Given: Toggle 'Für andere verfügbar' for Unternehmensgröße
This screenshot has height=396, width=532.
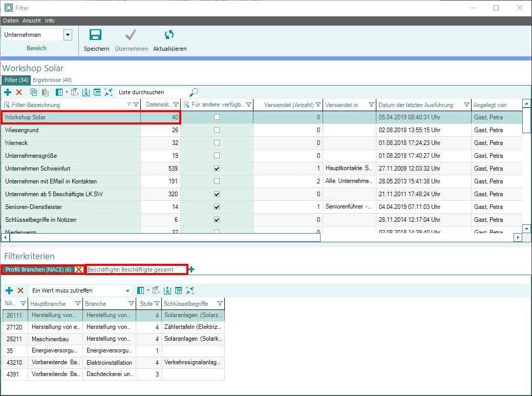Looking at the screenshot, I should (x=217, y=155).
